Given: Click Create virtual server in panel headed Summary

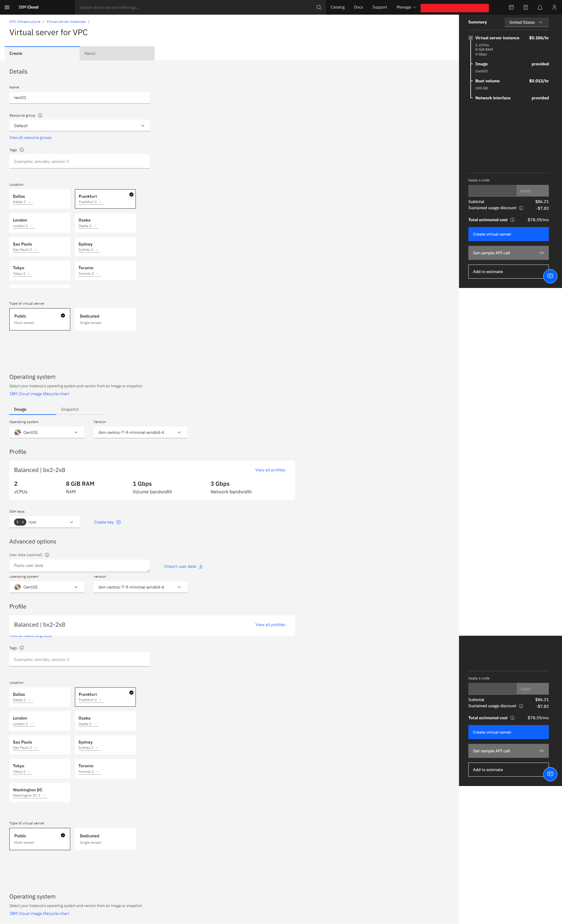Looking at the screenshot, I should coord(508,234).
